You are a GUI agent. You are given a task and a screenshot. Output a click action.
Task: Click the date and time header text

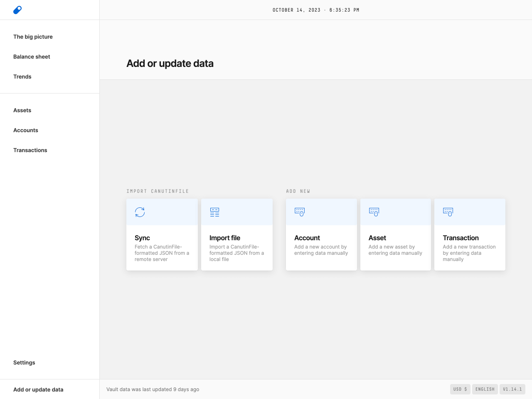316,10
